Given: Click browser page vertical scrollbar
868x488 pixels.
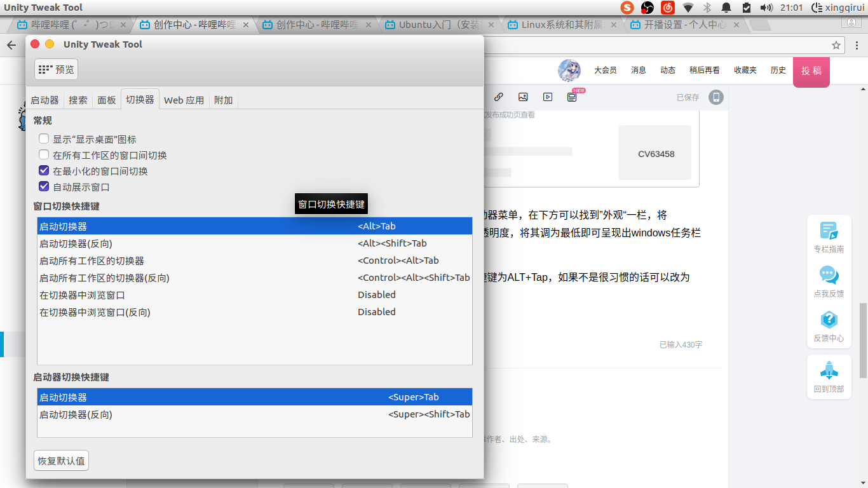Looking at the screenshot, I should tap(864, 341).
